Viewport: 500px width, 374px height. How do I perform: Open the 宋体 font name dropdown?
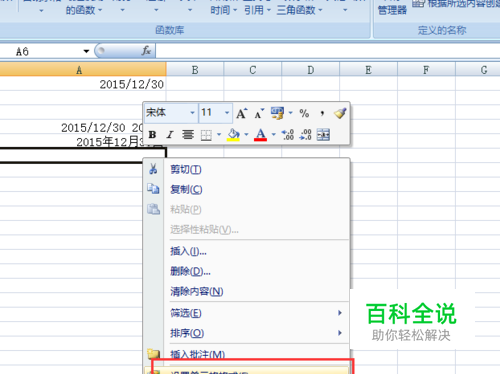tap(192, 113)
